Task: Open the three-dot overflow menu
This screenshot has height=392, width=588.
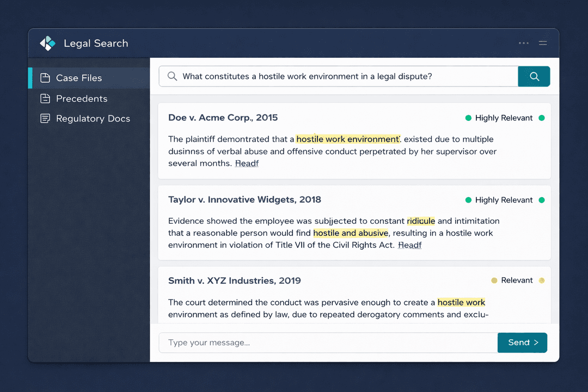Action: coord(523,43)
